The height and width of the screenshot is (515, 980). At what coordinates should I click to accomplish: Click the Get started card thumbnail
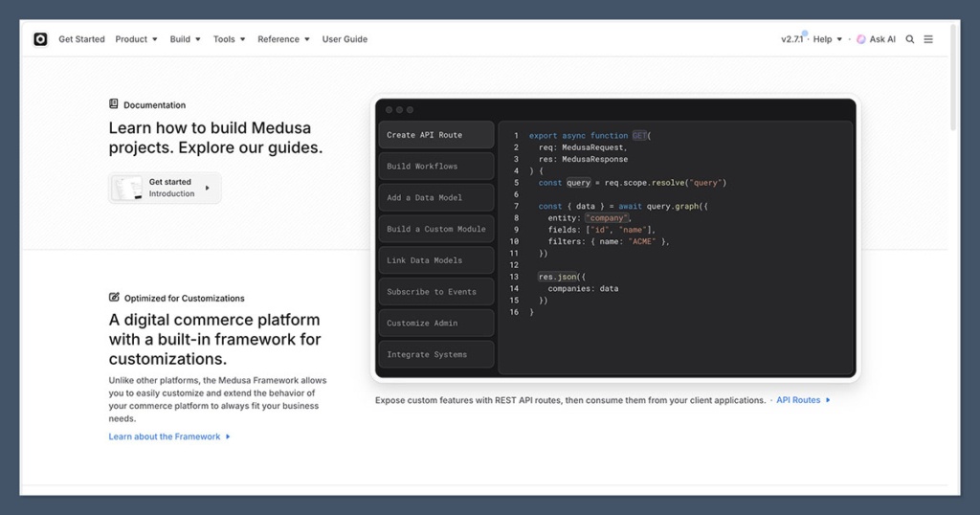pos(129,189)
